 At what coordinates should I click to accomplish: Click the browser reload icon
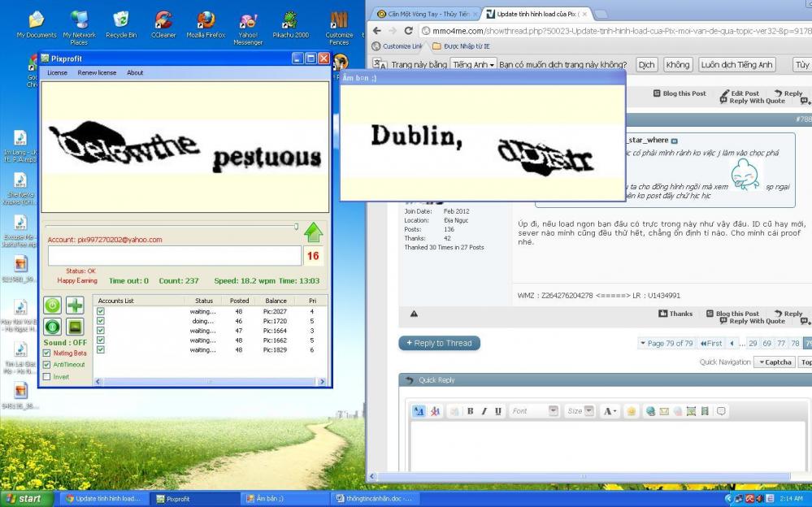tap(409, 31)
